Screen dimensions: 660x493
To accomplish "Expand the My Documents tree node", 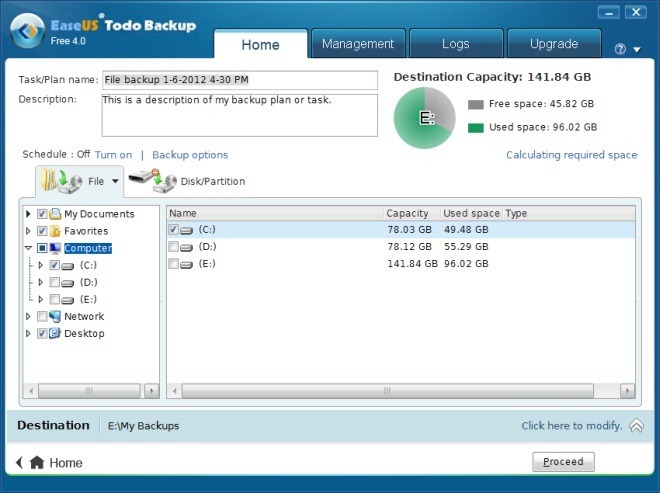I will tap(28, 214).
